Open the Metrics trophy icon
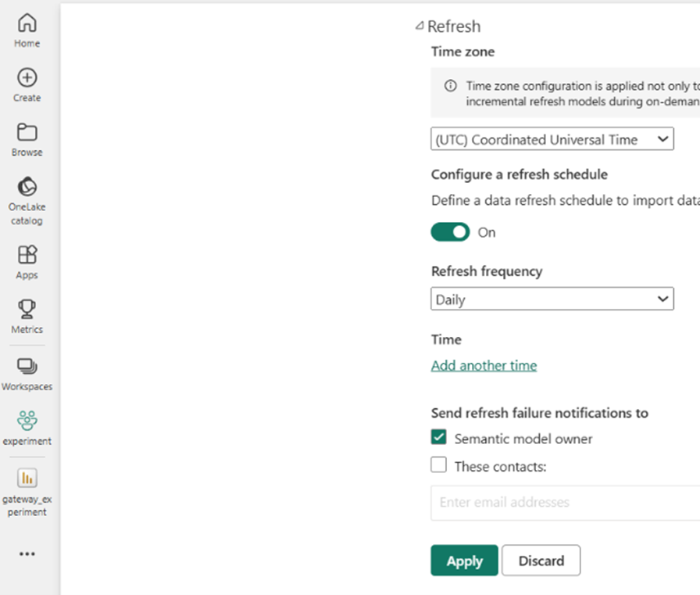Image resolution: width=700 pixels, height=595 pixels. pos(27,316)
